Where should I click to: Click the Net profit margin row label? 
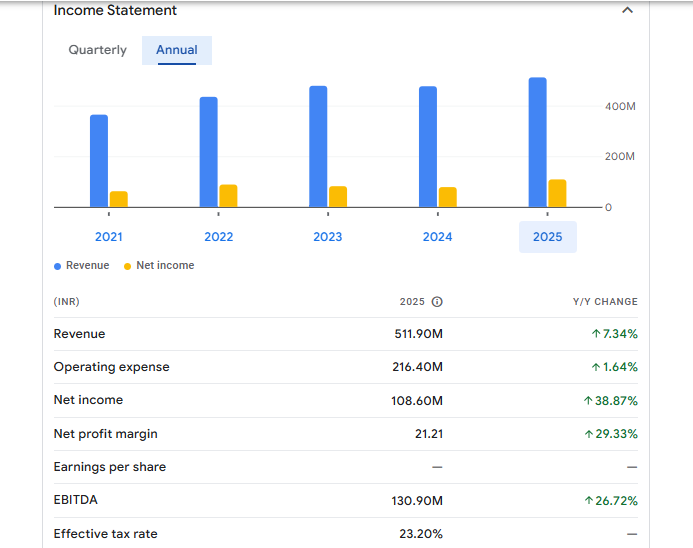106,434
